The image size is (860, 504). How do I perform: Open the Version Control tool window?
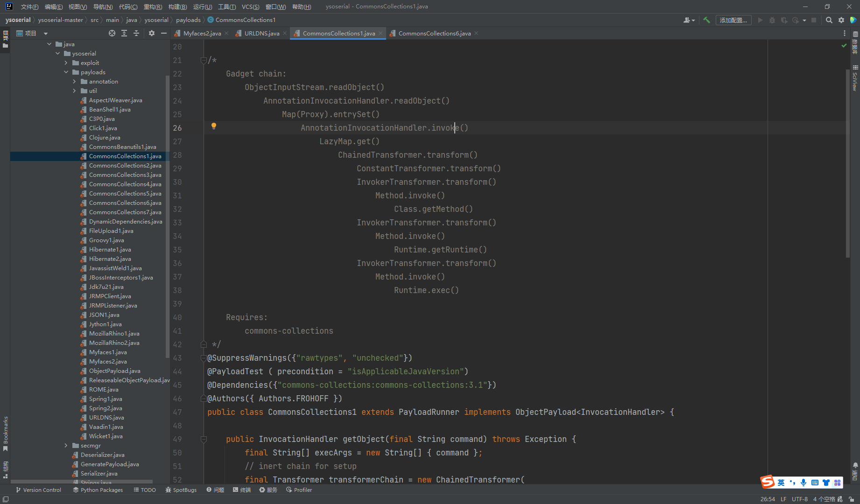pos(38,490)
